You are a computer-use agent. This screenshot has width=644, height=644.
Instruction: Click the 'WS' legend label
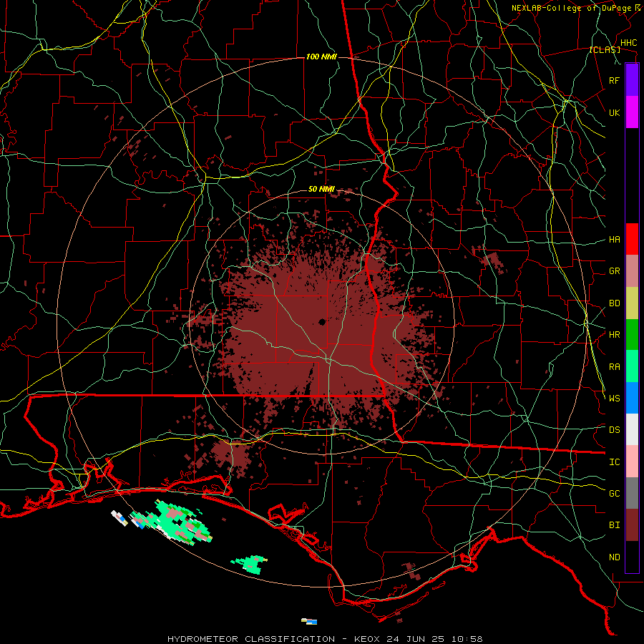(x=614, y=399)
